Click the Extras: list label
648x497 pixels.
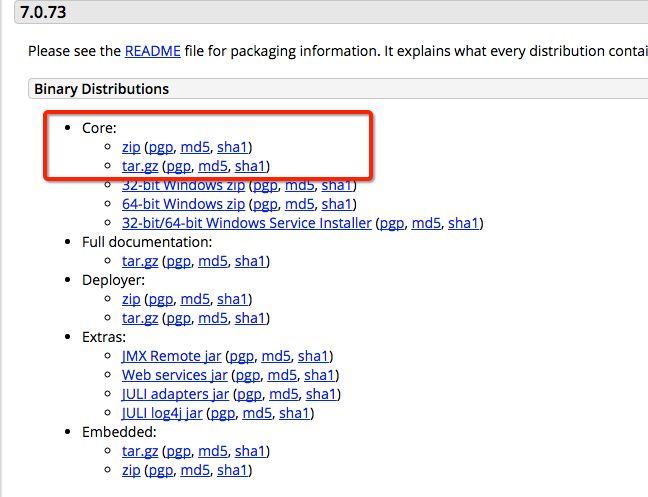104,337
